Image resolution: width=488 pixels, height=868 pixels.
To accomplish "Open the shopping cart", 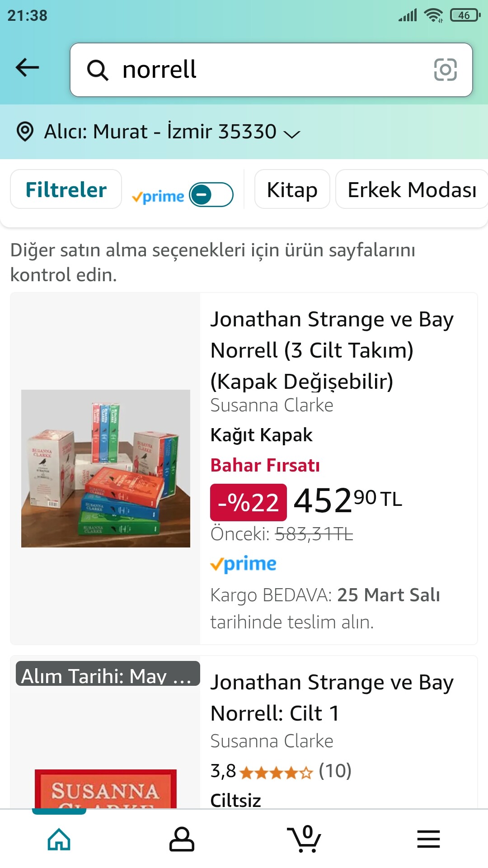I will (305, 840).
